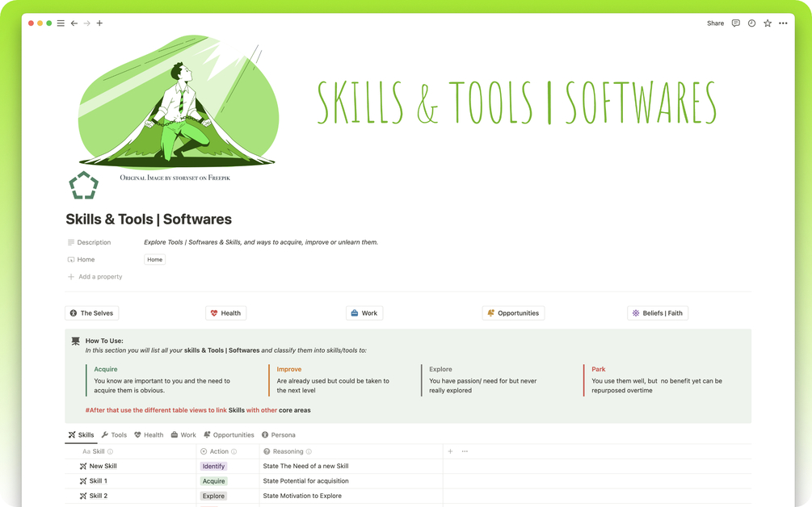The width and height of the screenshot is (812, 507).
Task: Click the cover illustration image
Action: pyautogui.click(x=178, y=102)
